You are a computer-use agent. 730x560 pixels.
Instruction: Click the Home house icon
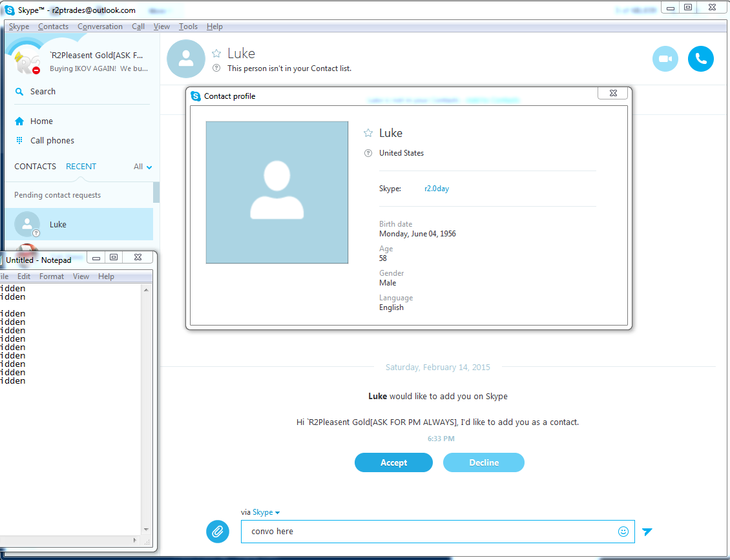tap(19, 121)
